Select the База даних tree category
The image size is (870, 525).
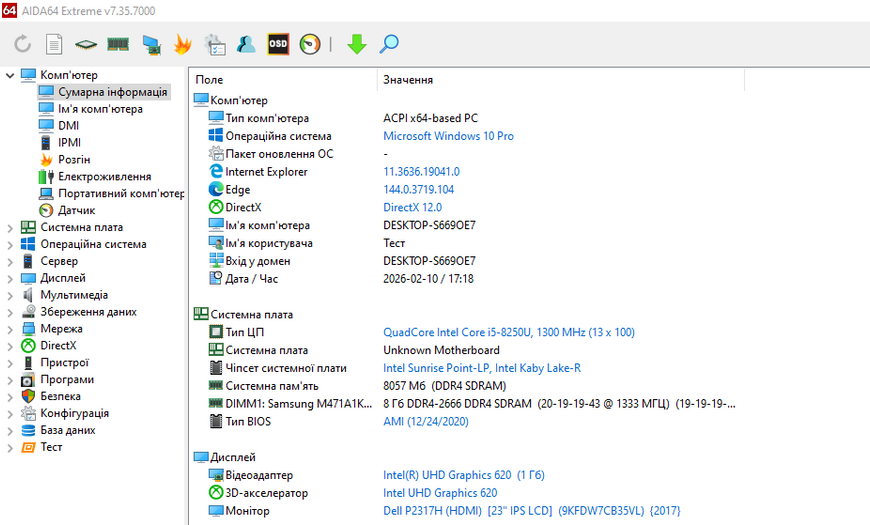tap(68, 430)
